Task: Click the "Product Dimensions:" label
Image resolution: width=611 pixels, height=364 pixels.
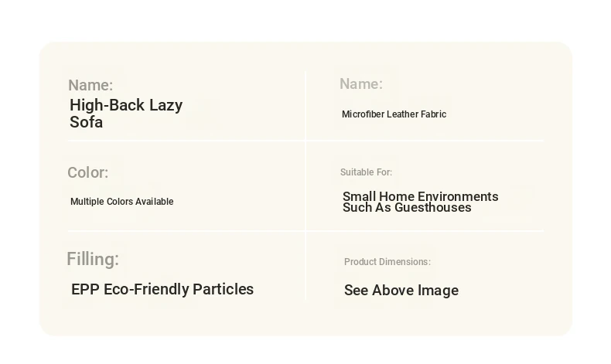Action: coord(387,262)
